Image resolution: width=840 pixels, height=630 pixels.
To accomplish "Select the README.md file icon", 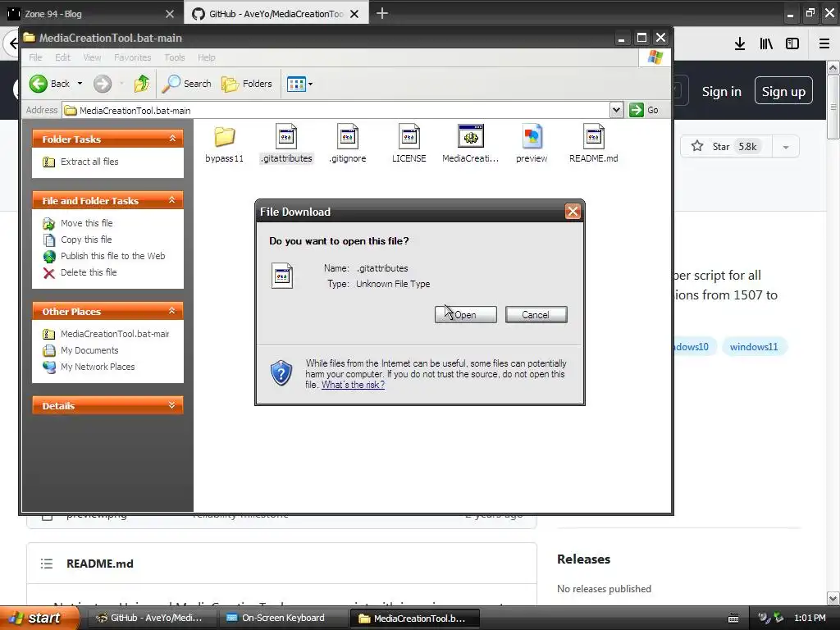I will (x=594, y=137).
